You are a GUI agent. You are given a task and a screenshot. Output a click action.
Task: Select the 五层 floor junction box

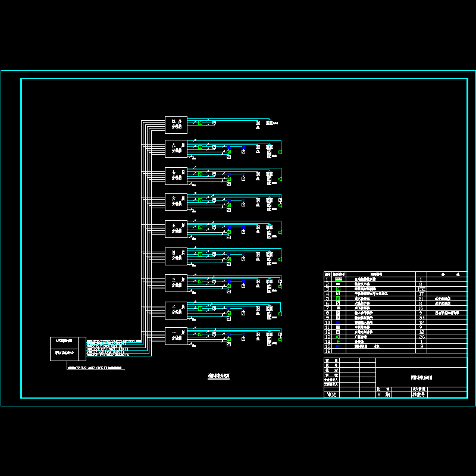(x=176, y=229)
